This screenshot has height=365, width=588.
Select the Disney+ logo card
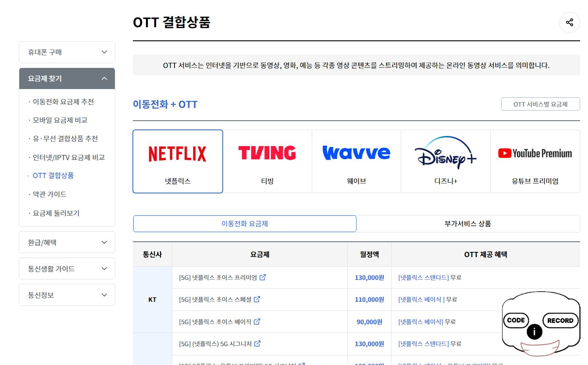[x=445, y=161]
